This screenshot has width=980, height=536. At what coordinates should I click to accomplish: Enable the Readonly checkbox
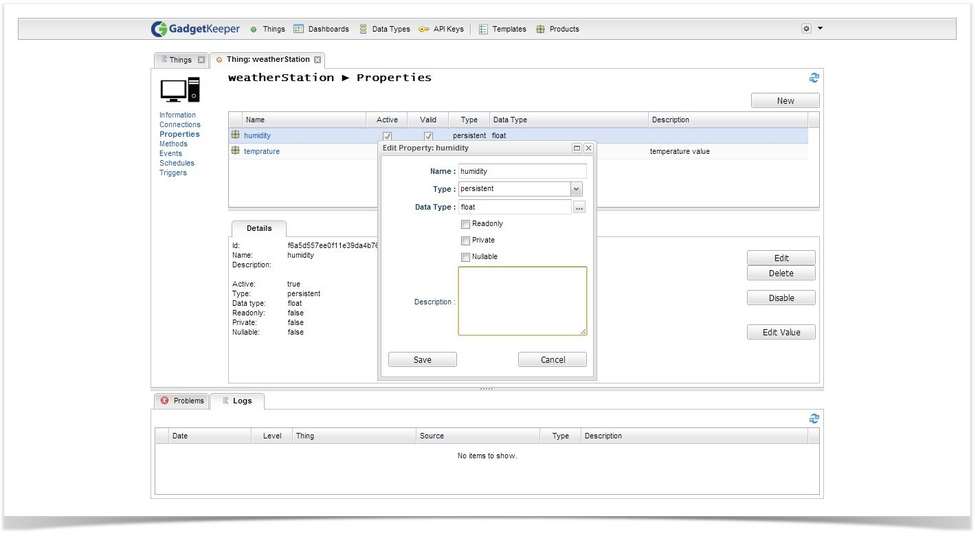tap(466, 224)
